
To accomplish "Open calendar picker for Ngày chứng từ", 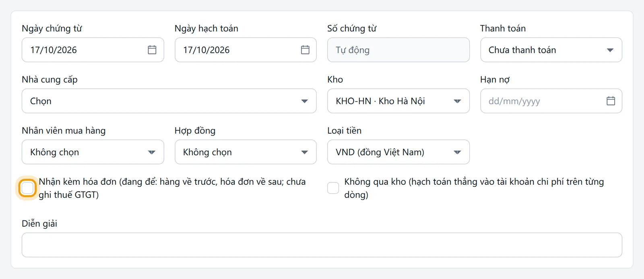I will point(152,50).
